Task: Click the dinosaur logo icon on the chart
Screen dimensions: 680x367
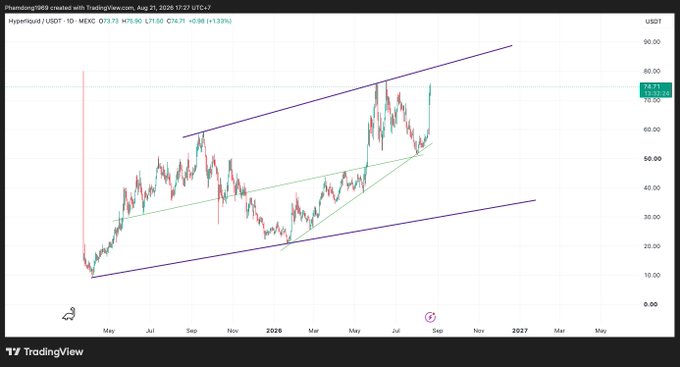Action: (69, 314)
